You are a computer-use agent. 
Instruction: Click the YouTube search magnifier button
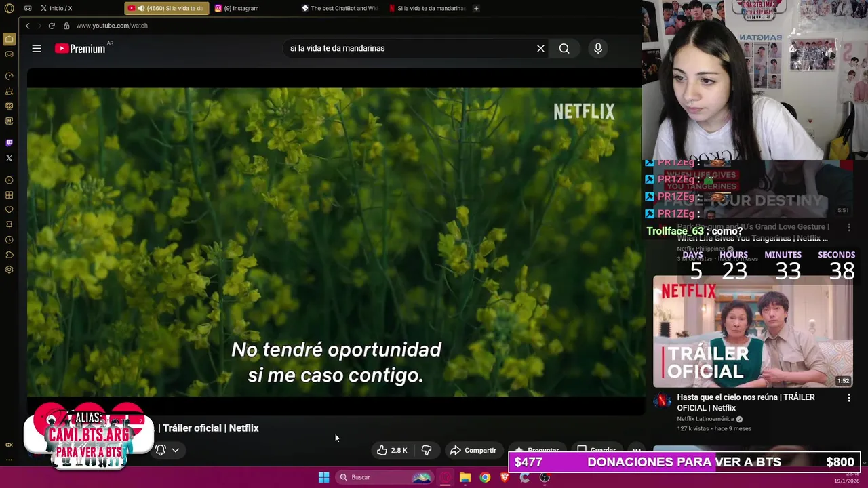coord(564,48)
